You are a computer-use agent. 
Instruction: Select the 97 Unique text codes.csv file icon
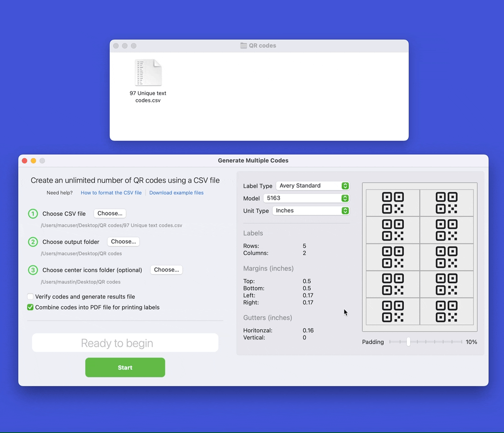tap(148, 72)
